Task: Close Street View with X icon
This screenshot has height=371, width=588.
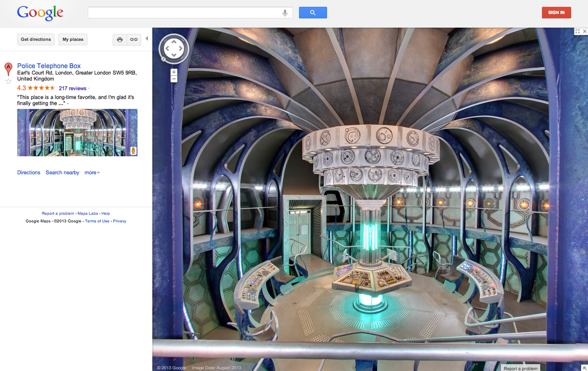Action: [584, 31]
